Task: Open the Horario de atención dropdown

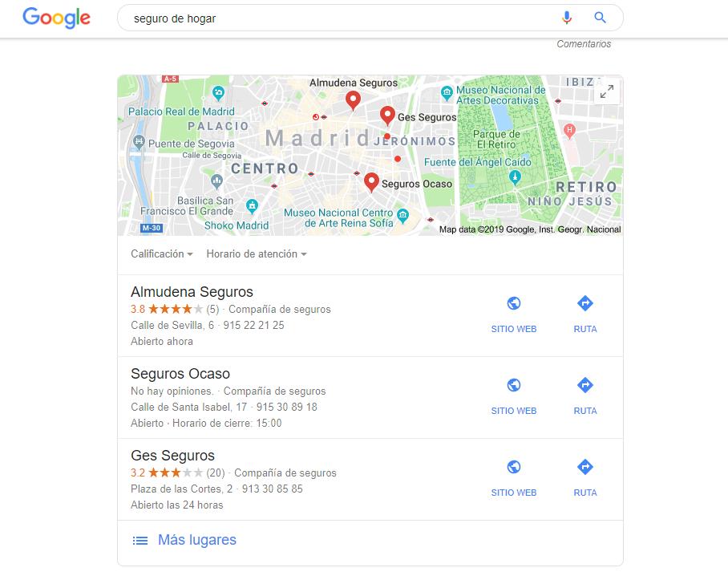Action: click(257, 254)
